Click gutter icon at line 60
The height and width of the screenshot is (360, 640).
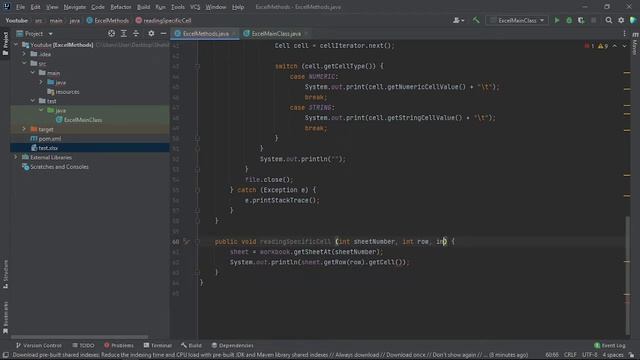tap(187, 242)
